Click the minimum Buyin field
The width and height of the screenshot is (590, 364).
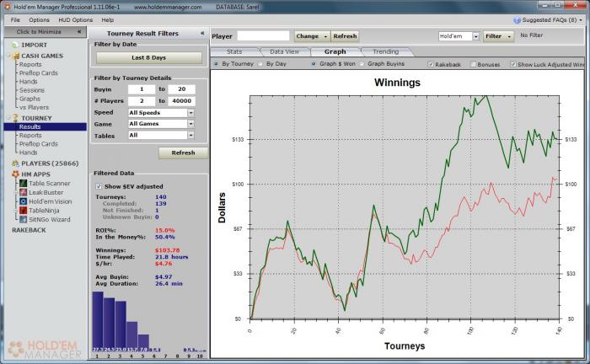[142, 89]
